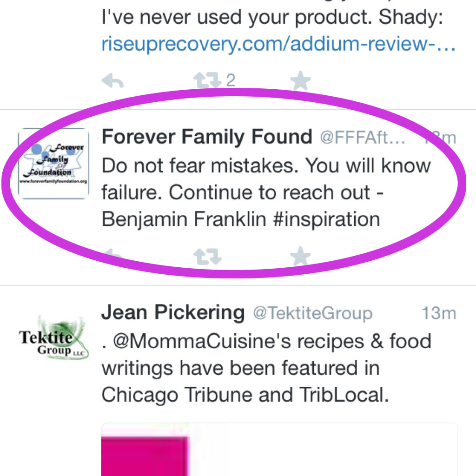476x476 pixels.
Task: Reply to the Forever Family Found tweet
Action: (112, 255)
